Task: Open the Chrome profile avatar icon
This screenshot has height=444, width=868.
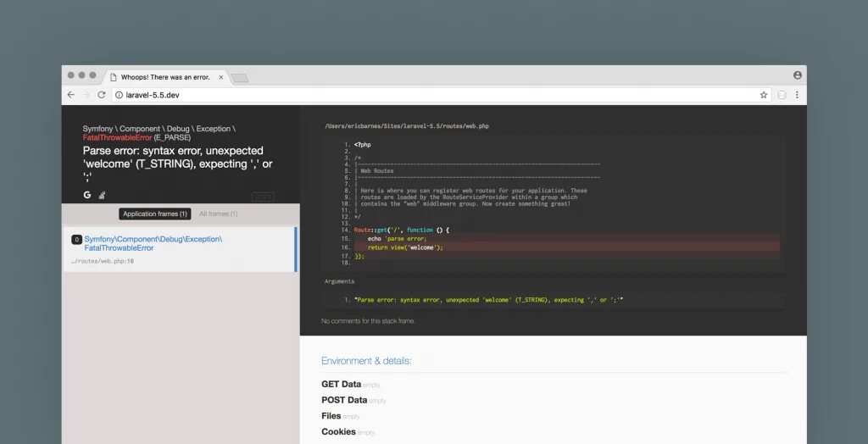Action: [x=797, y=75]
